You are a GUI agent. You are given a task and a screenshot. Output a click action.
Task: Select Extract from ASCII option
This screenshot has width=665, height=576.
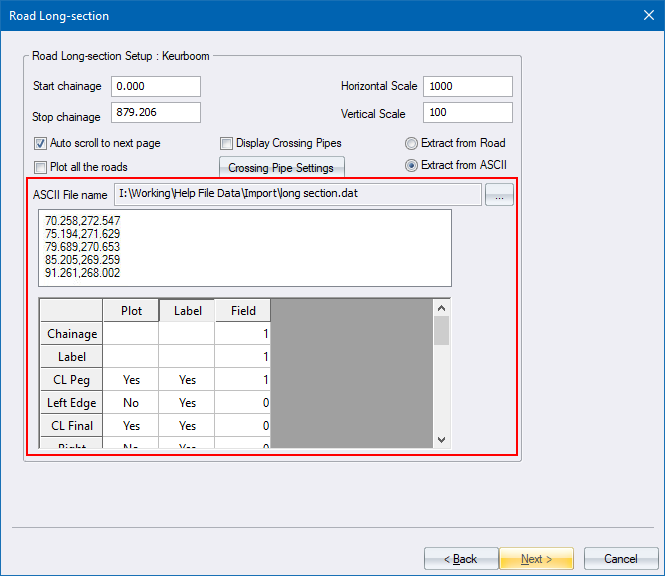click(411, 165)
